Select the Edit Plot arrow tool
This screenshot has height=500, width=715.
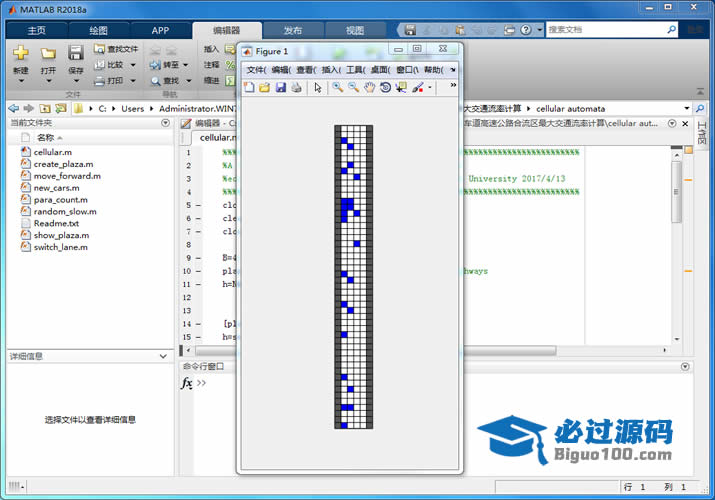(x=318, y=88)
